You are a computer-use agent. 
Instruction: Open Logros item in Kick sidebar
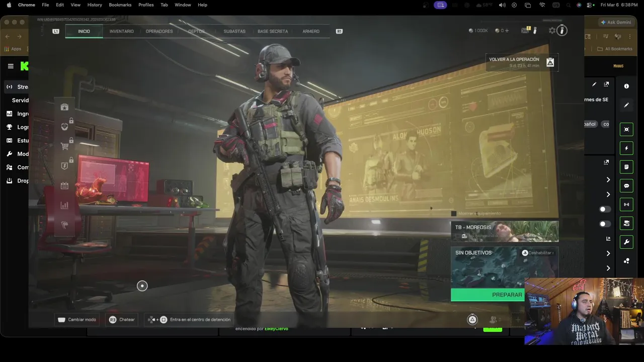click(x=17, y=127)
